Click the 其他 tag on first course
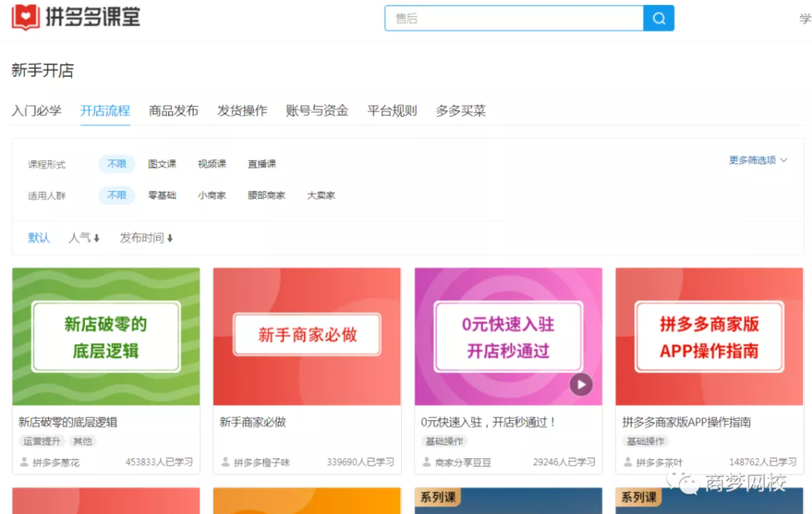The image size is (812, 514). click(83, 441)
